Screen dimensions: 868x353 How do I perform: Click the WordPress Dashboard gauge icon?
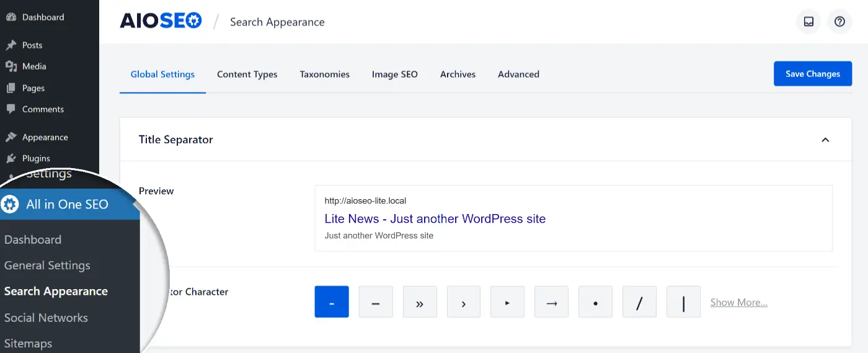[11, 17]
